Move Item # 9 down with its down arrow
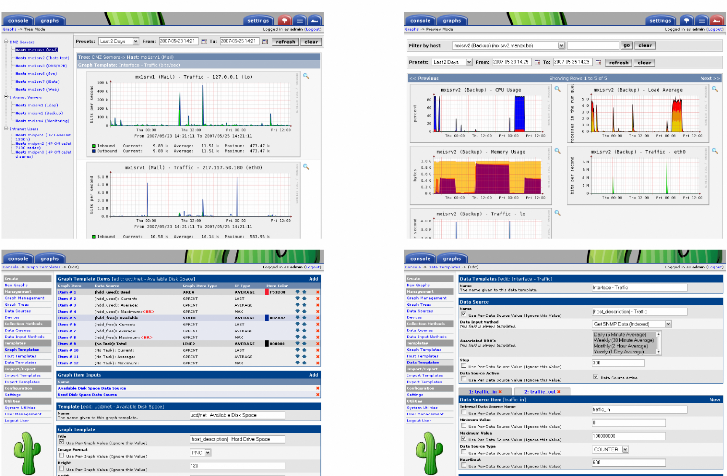Viewport: 727px width, 476px height. [298, 343]
